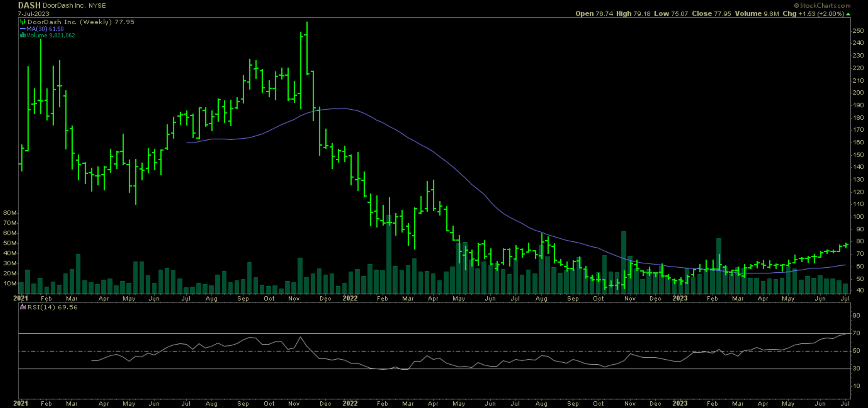Click the Low 75.07 value
868x408 pixels.
coord(671,14)
